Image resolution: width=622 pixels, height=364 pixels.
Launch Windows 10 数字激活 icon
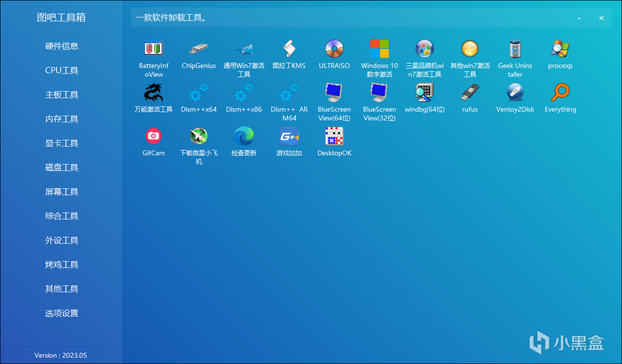pos(380,49)
